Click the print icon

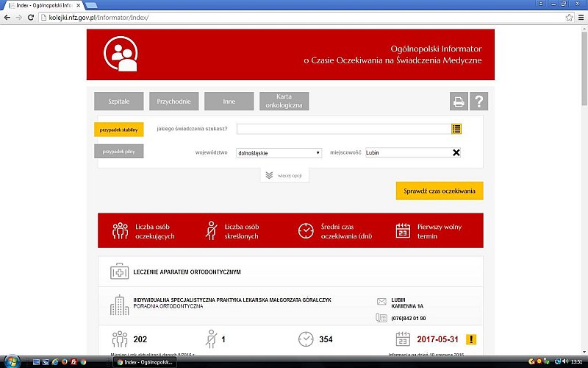tap(458, 102)
